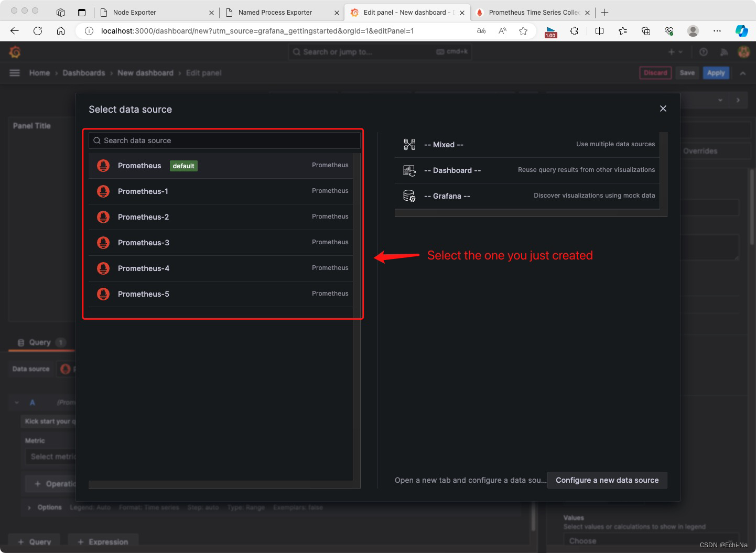The width and height of the screenshot is (756, 553).
Task: Click Configure a new data source
Action: click(x=607, y=480)
